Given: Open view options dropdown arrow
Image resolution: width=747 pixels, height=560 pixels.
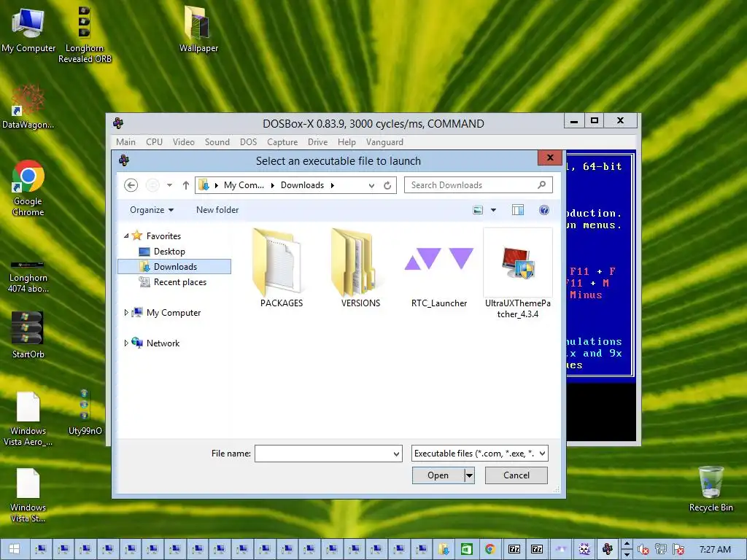Looking at the screenshot, I should tap(494, 210).
